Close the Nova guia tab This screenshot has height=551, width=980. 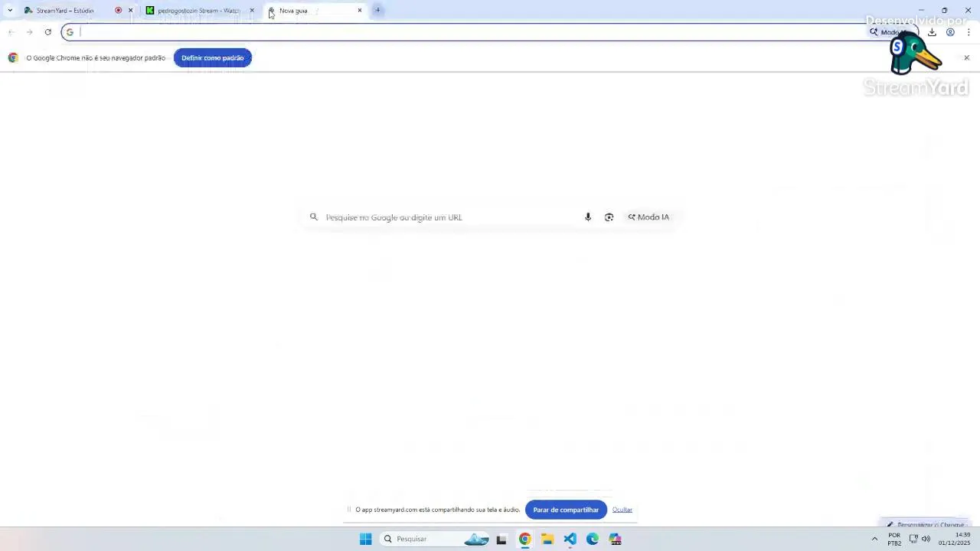coord(360,11)
